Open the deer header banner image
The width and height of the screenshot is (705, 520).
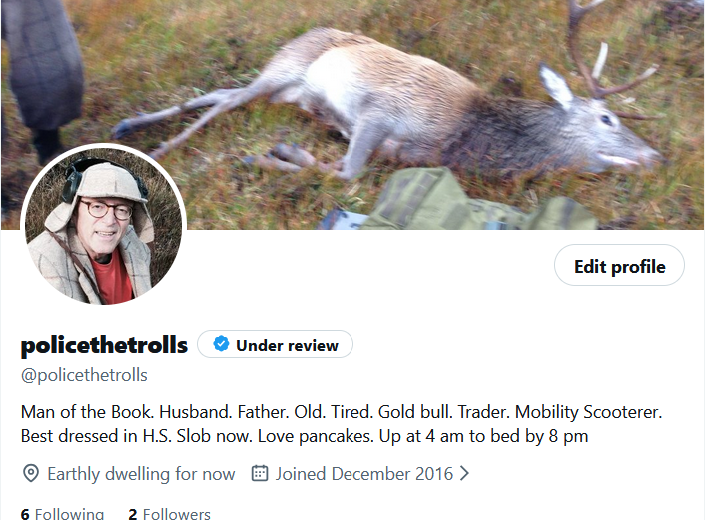(x=352, y=115)
